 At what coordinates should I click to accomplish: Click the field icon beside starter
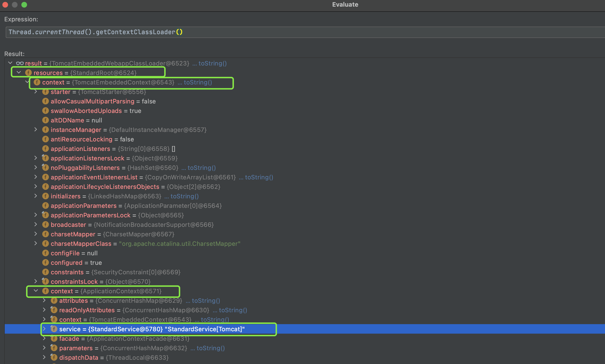[x=45, y=92]
